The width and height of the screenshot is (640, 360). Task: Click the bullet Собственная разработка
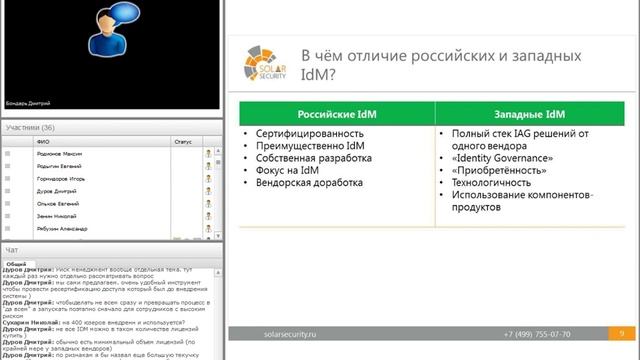point(313,158)
